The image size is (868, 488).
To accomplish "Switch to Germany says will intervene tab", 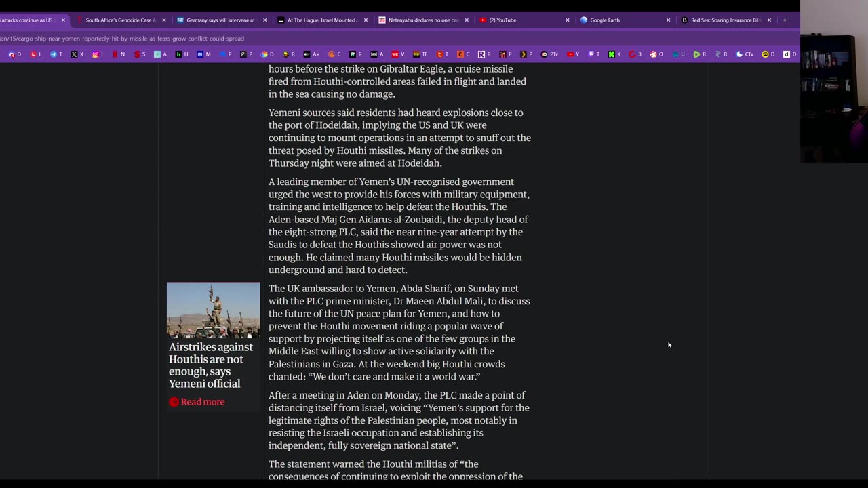I will coord(220,20).
